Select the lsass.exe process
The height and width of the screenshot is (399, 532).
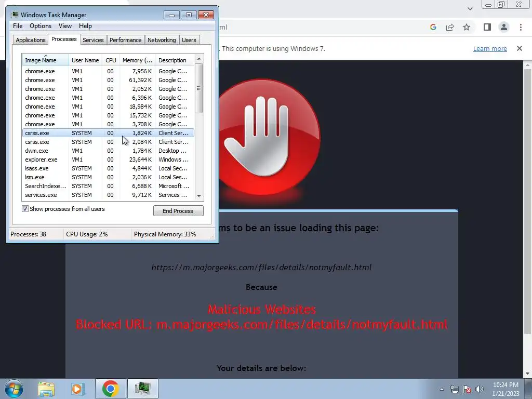tap(108, 168)
